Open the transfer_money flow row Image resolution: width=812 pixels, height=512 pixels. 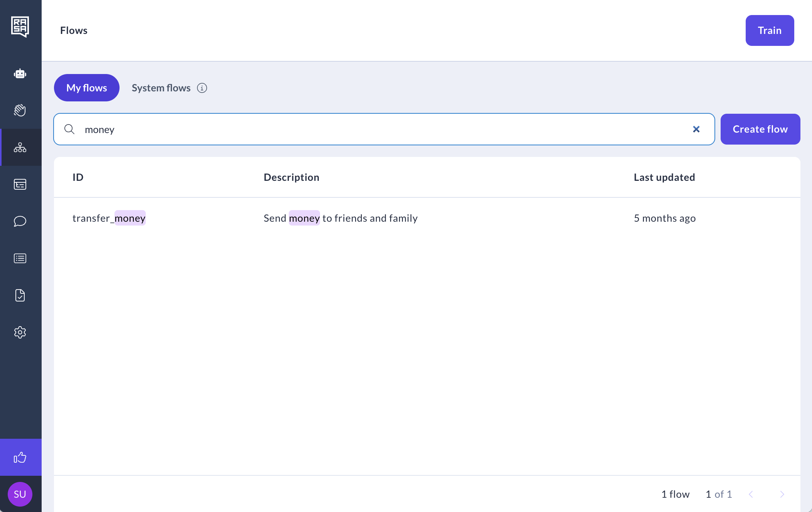click(109, 218)
